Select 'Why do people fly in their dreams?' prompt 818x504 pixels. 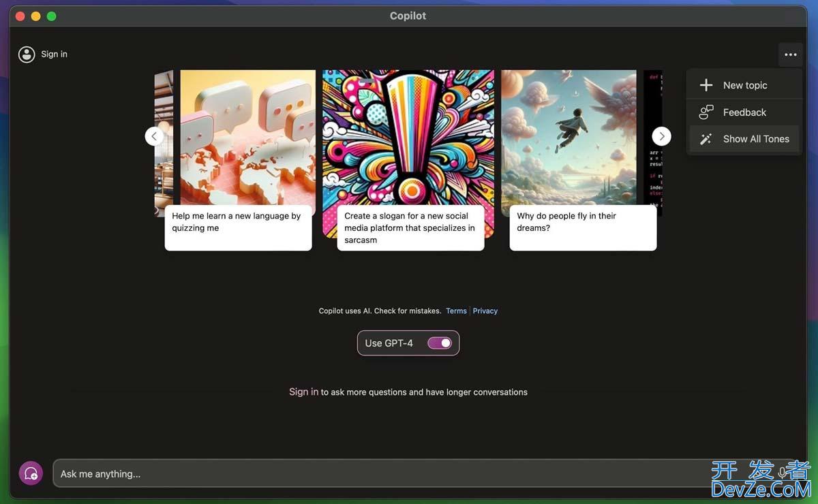click(x=583, y=228)
